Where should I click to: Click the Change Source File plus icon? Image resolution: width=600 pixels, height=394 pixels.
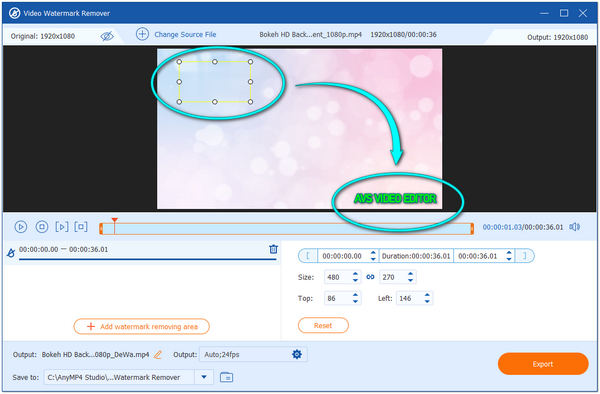142,34
